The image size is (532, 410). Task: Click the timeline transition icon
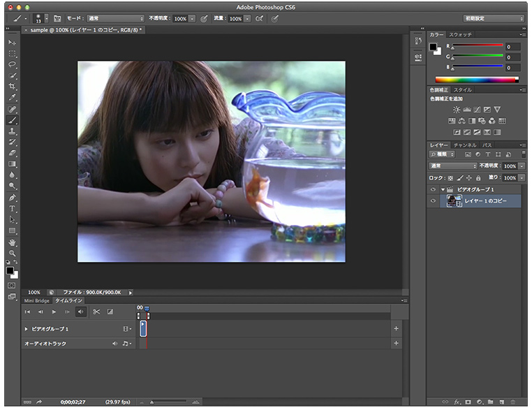(x=110, y=312)
